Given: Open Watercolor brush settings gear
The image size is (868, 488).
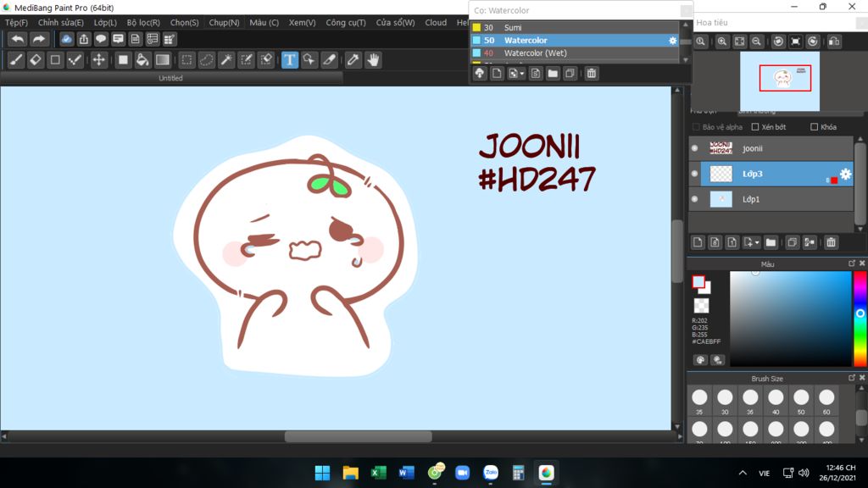Looking at the screenshot, I should [672, 41].
